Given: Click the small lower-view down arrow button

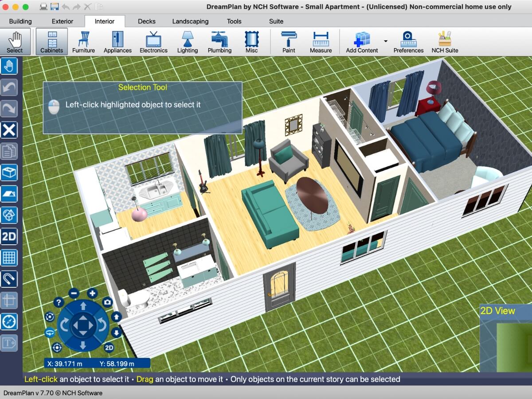Looking at the screenshot, I should coord(116,332).
